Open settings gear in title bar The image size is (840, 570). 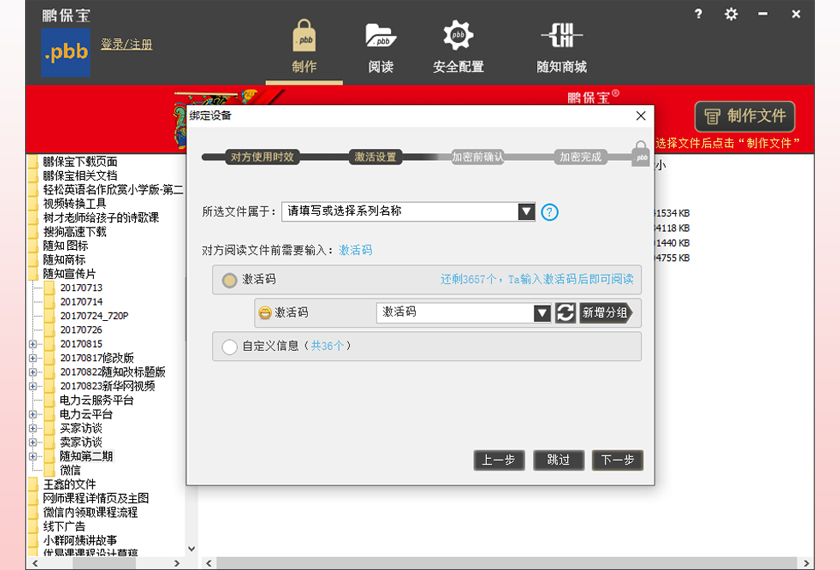731,14
